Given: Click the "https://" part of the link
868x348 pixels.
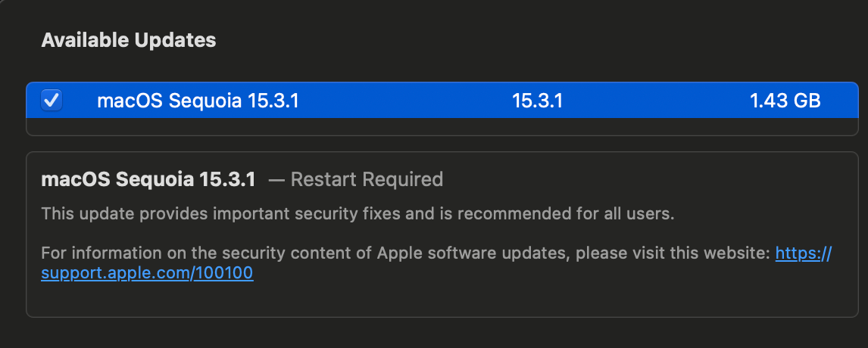Looking at the screenshot, I should tap(803, 253).
